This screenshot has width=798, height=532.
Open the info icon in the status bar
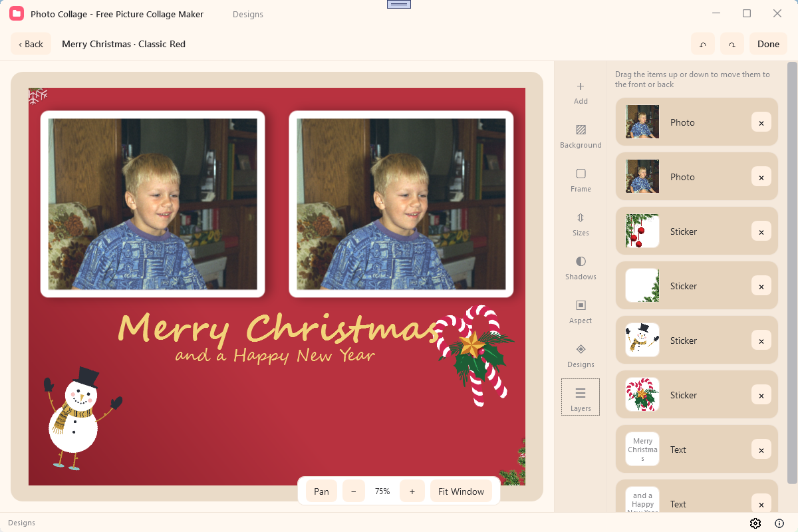[x=779, y=523]
